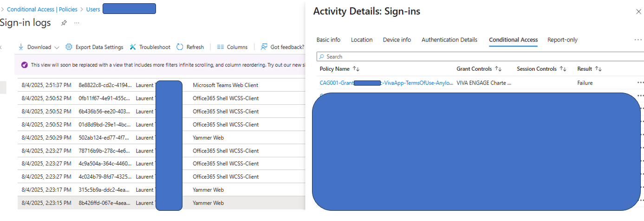Open the Authentication Details tab
This screenshot has height=221, width=644.
click(x=449, y=40)
